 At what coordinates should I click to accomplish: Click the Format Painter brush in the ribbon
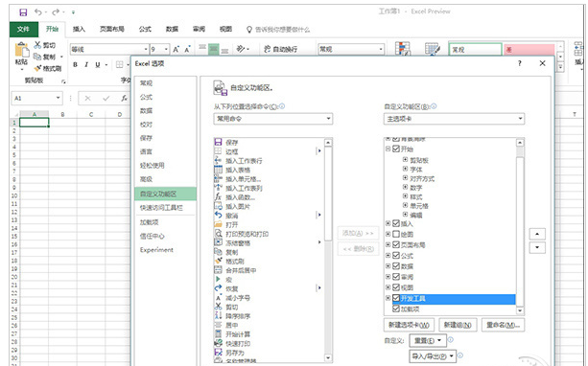click(x=37, y=68)
